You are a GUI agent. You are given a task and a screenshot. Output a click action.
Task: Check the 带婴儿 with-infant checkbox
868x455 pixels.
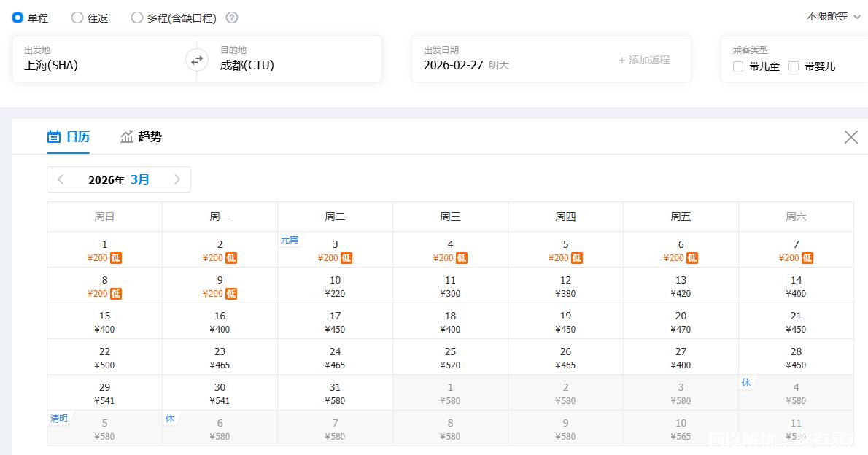[794, 66]
